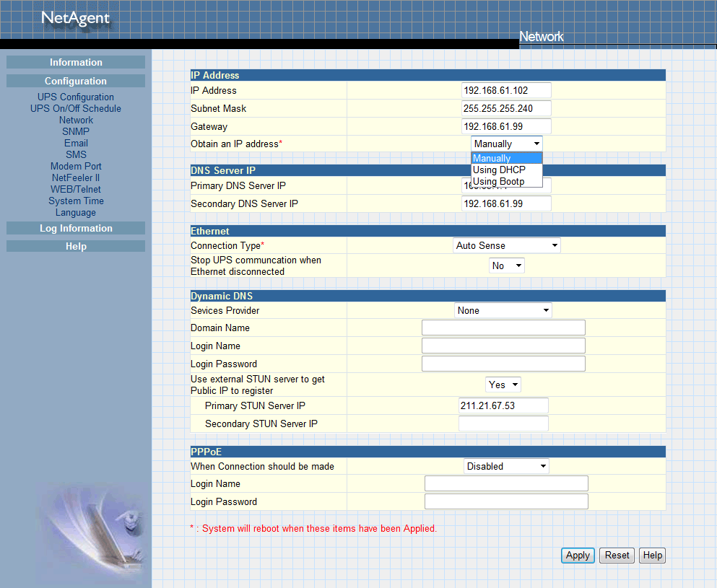The image size is (717, 588).
Task: Open the Connection Type dropdown
Action: pyautogui.click(x=507, y=245)
